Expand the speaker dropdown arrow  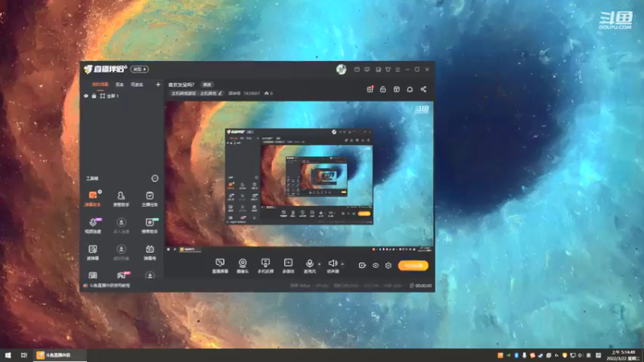343,265
